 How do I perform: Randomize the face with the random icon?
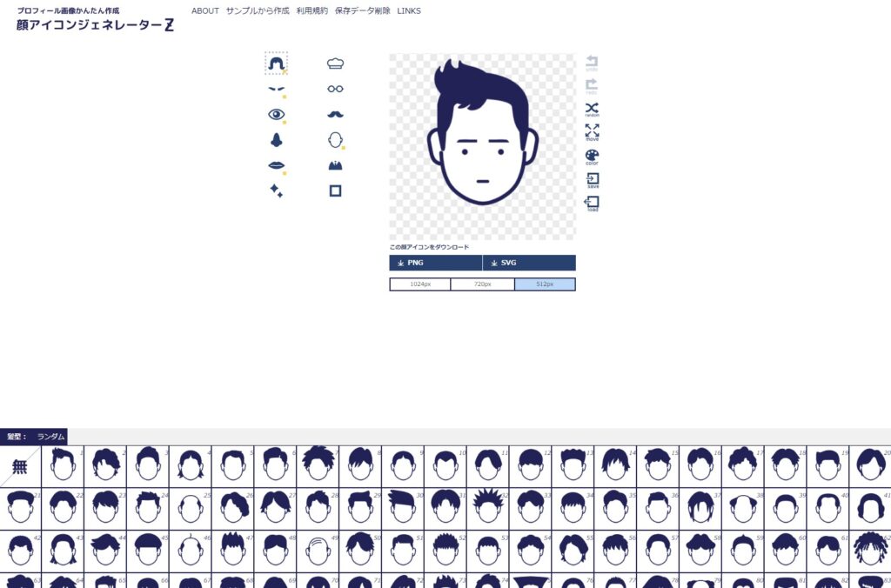[592, 110]
